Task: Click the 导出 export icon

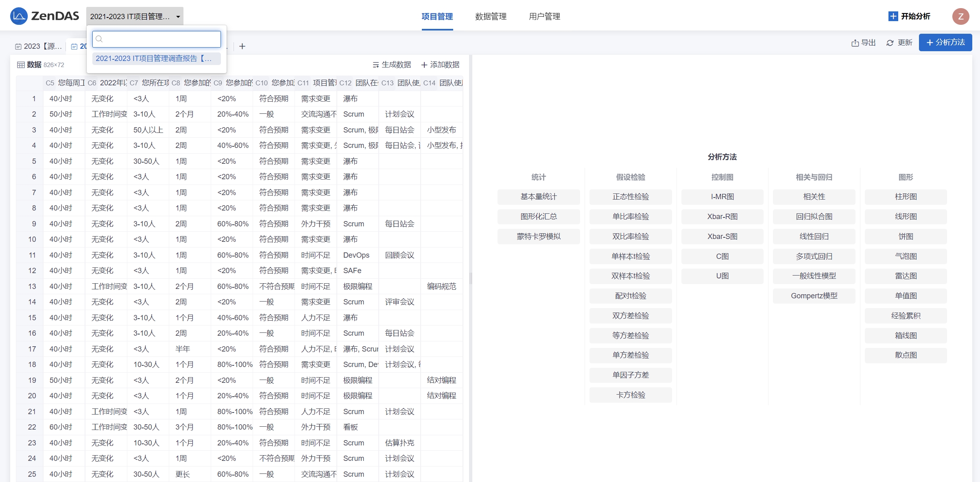Action: point(855,43)
